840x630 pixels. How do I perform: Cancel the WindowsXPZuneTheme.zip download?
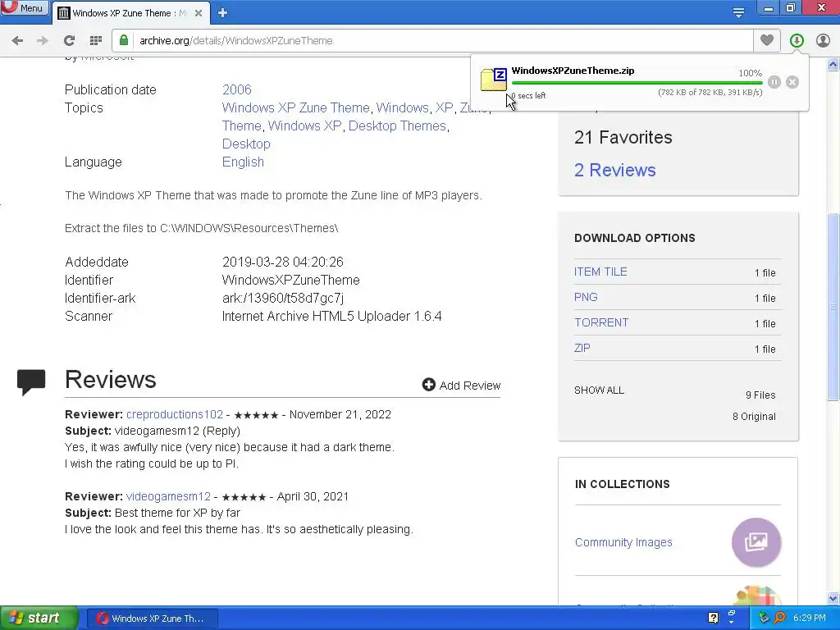click(x=792, y=82)
